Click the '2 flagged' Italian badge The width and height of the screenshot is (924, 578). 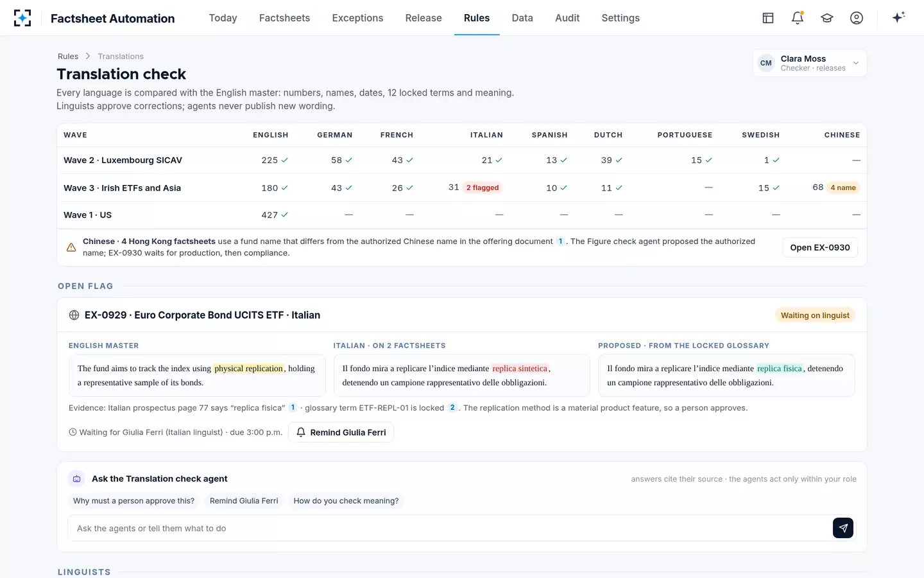pyautogui.click(x=483, y=188)
